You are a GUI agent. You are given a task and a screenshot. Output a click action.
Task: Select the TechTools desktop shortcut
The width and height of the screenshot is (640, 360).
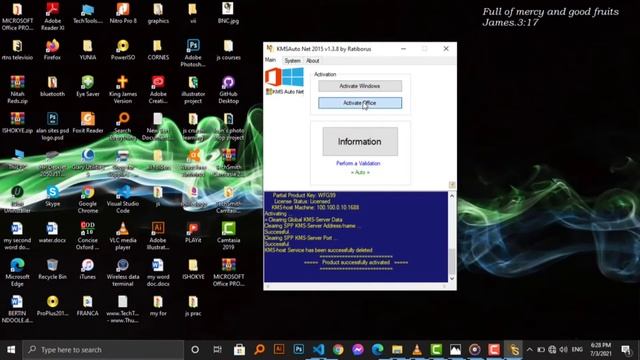[x=88, y=13]
